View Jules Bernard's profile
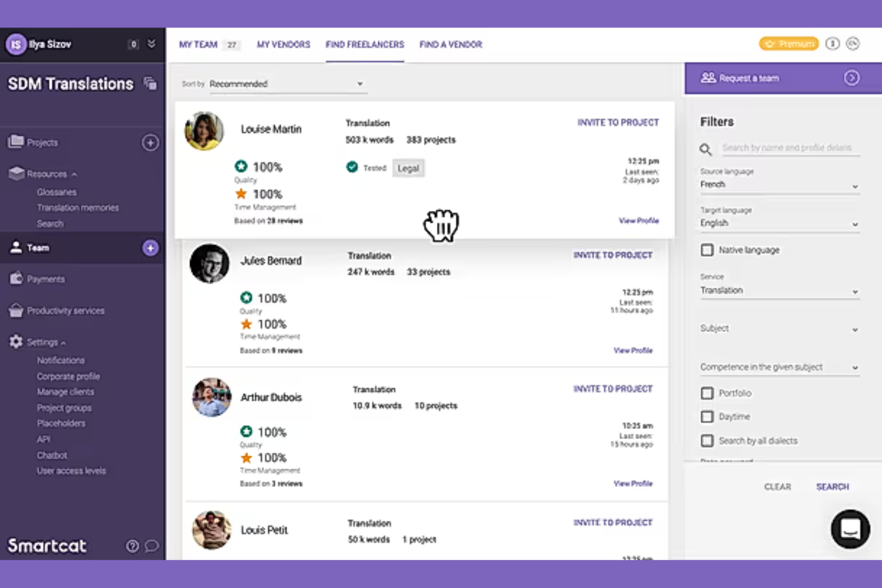Screen dimensions: 882x588 click(633, 350)
